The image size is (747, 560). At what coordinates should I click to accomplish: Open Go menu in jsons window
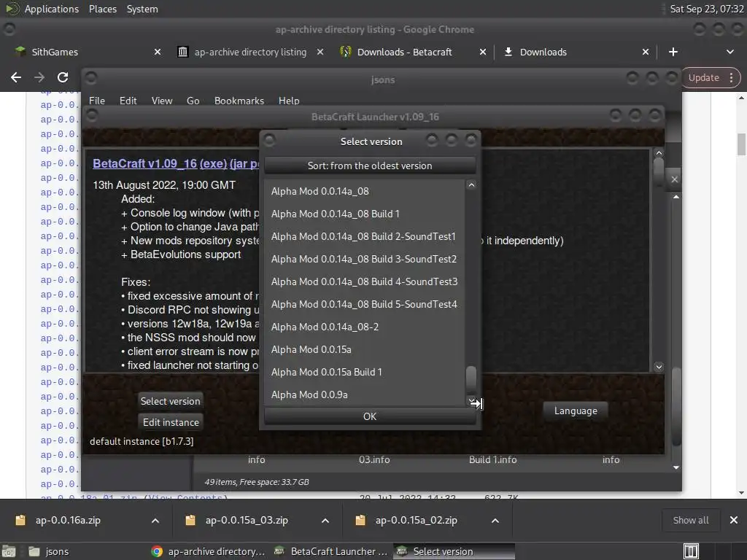(193, 101)
